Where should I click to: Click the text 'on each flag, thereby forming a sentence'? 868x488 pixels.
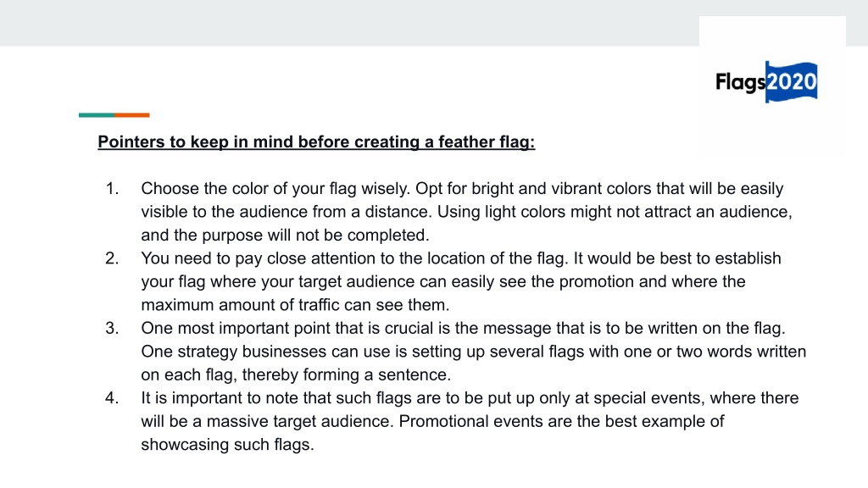(x=296, y=374)
